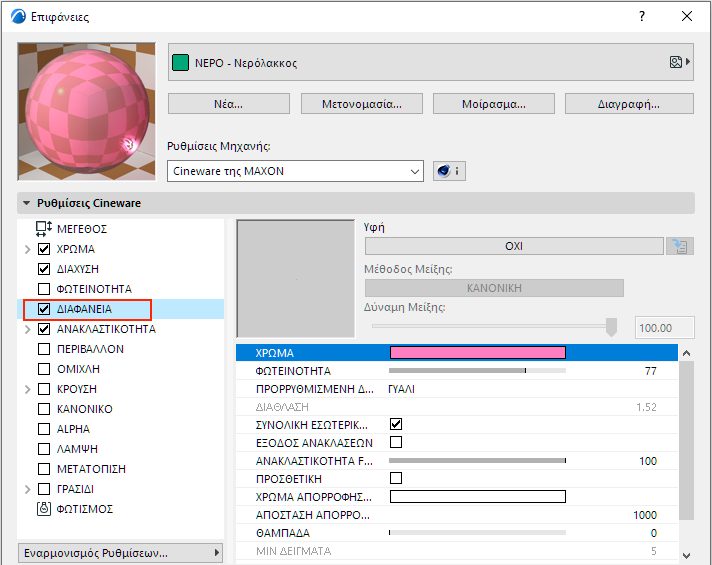Expand the ΧΡΩΜΑ tree node
The width and height of the screenshot is (712, 565).
(x=28, y=249)
